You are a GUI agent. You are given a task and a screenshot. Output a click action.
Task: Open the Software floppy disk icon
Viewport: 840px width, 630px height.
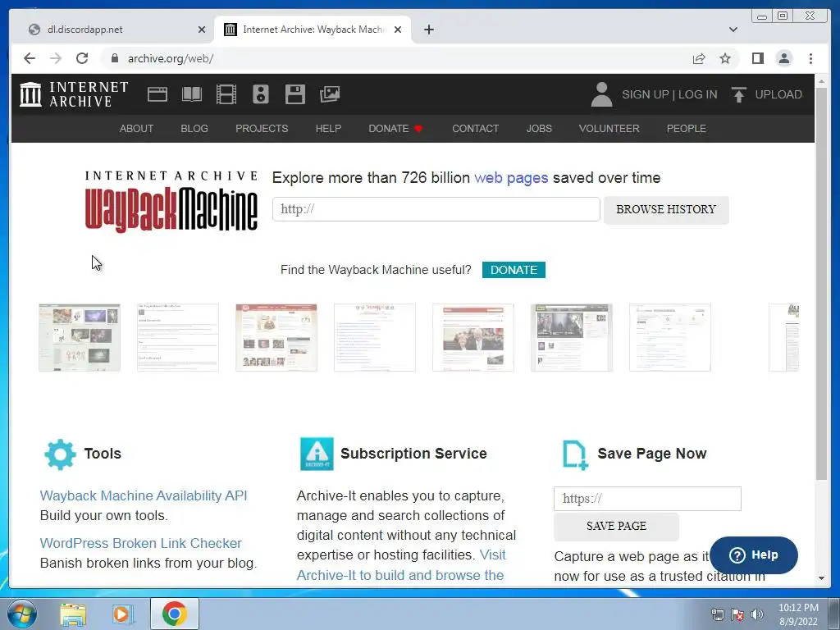[x=295, y=94]
